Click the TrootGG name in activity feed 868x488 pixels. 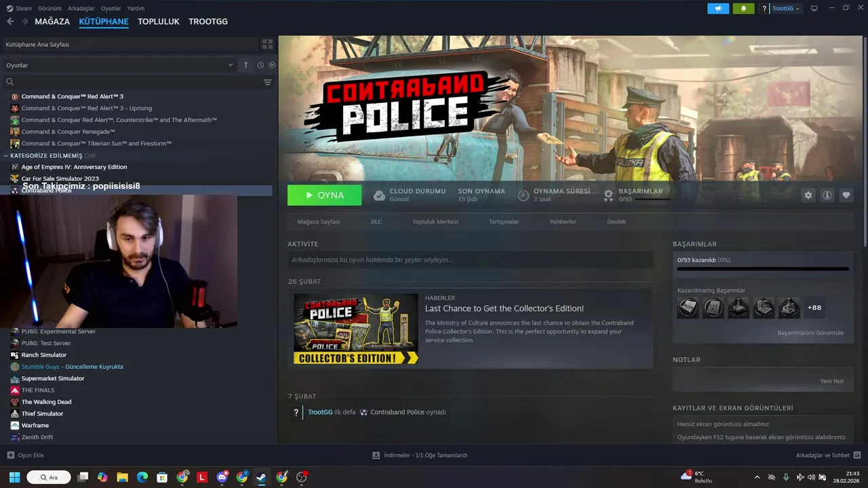click(320, 412)
